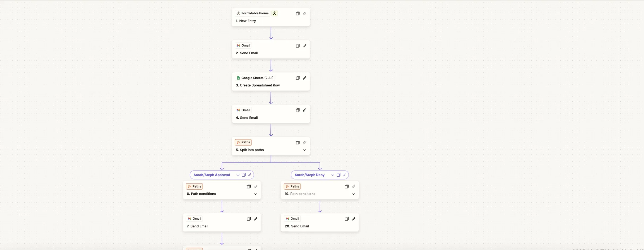Copy step 2 Send Email

[298, 45]
